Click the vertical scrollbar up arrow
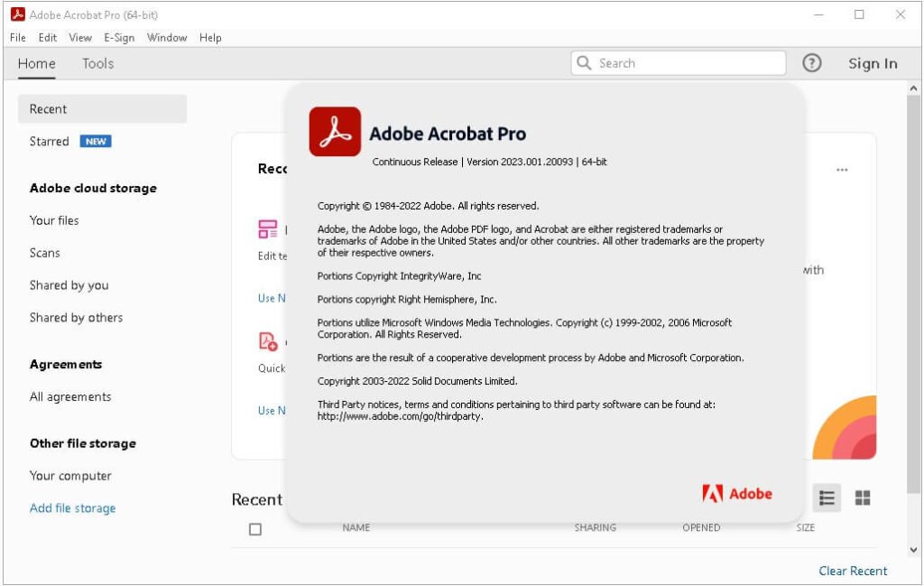 (913, 88)
